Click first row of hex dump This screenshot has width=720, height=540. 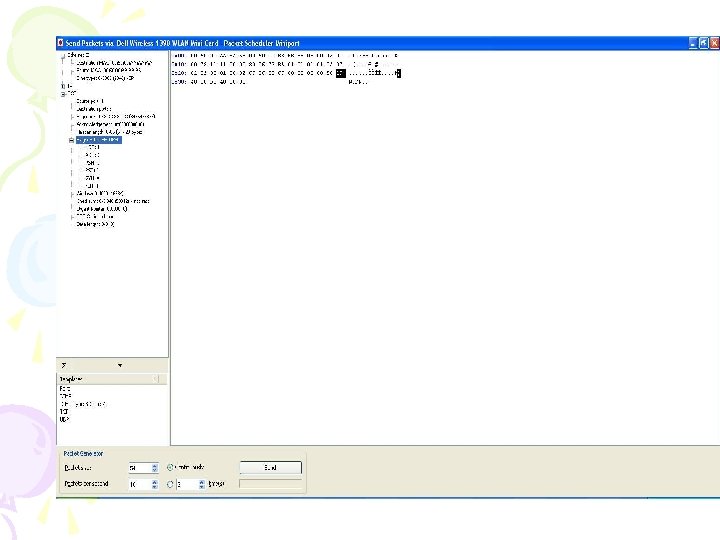(285, 56)
